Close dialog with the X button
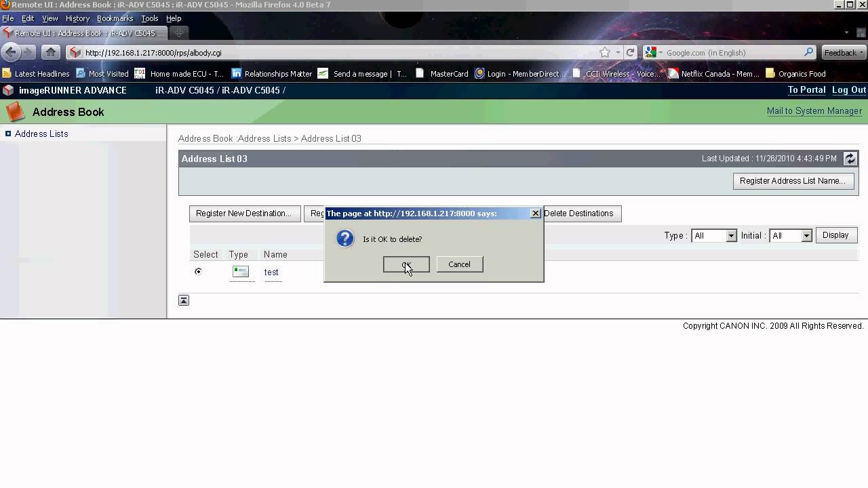This screenshot has height=488, width=868. (535, 213)
